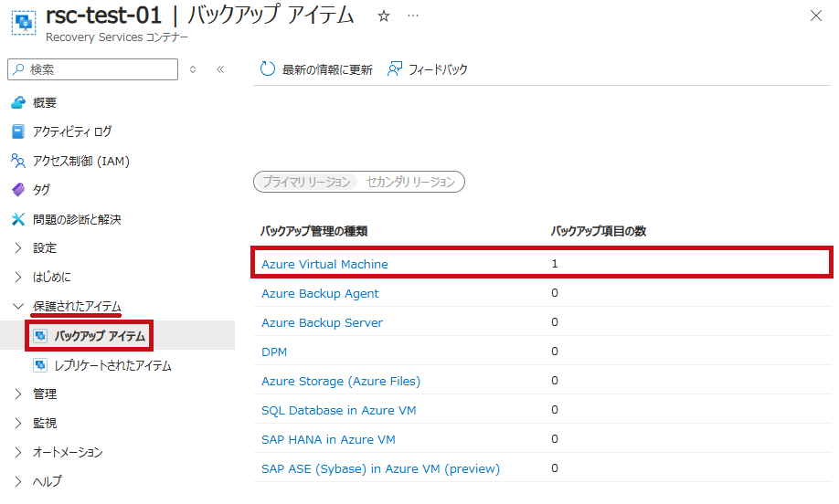Switch to プライマリ リージョン

(x=306, y=182)
